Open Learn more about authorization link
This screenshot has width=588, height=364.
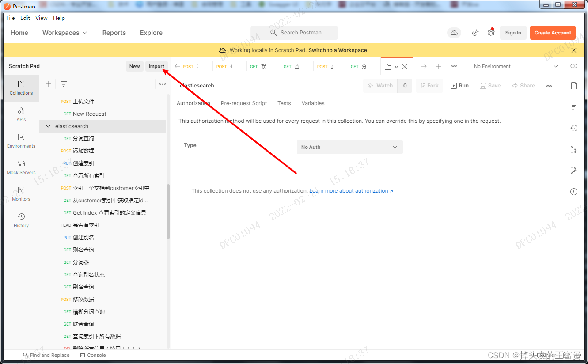click(x=351, y=191)
